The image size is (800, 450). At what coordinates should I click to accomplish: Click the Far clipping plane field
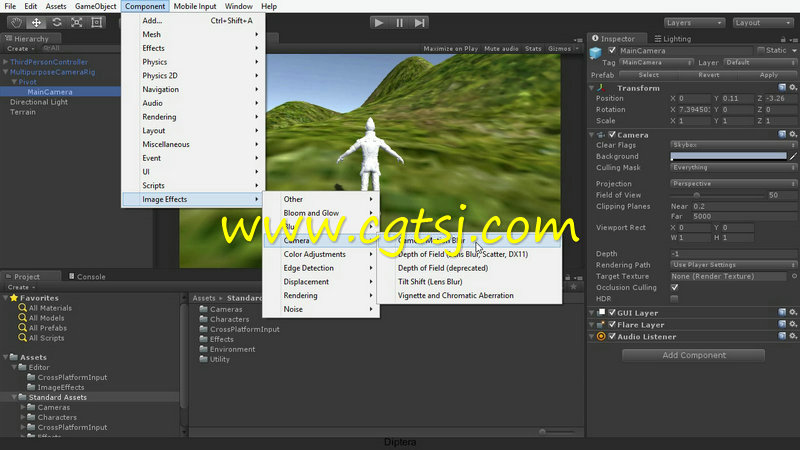pos(743,216)
